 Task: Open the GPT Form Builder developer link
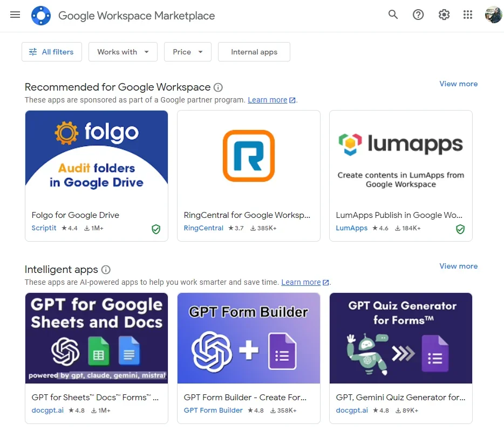pos(213,411)
